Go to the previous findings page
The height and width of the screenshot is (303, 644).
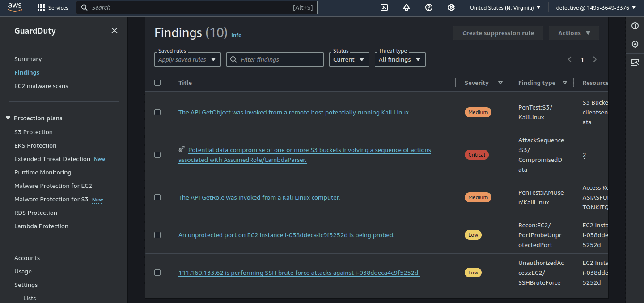(x=570, y=59)
